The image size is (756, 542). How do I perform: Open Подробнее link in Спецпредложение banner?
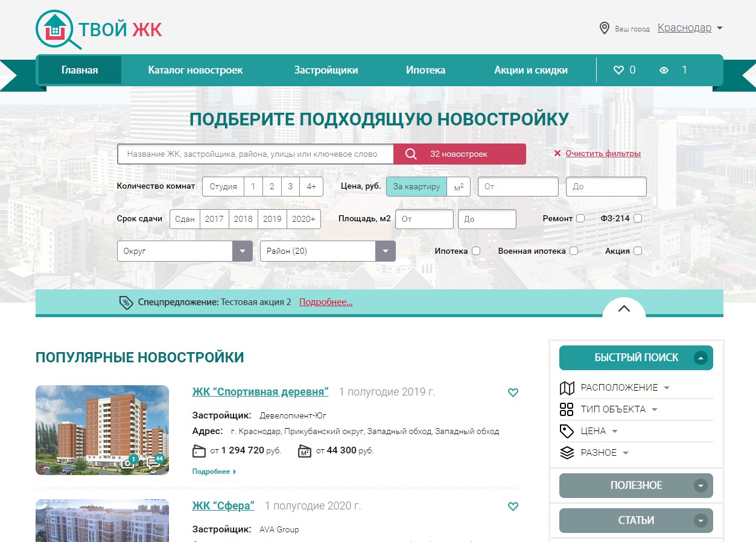pyautogui.click(x=326, y=302)
